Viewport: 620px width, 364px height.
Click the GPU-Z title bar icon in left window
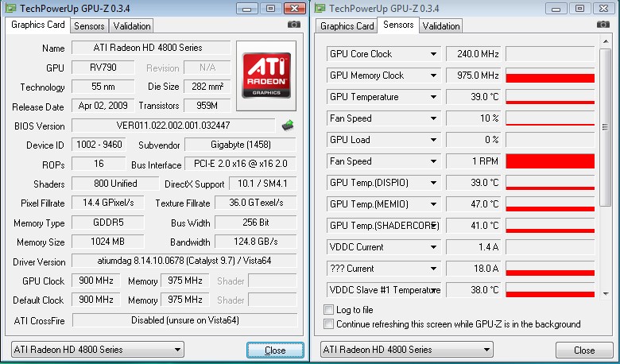pyautogui.click(x=10, y=8)
